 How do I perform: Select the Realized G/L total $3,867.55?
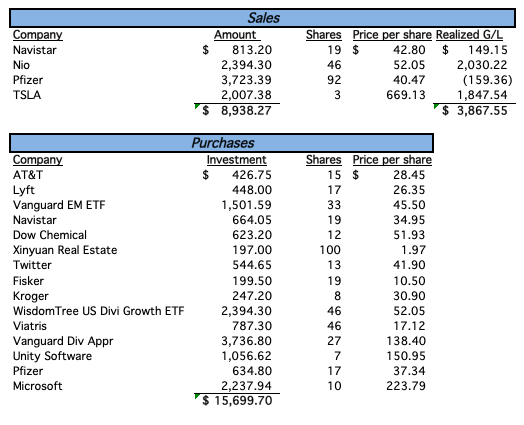point(475,111)
